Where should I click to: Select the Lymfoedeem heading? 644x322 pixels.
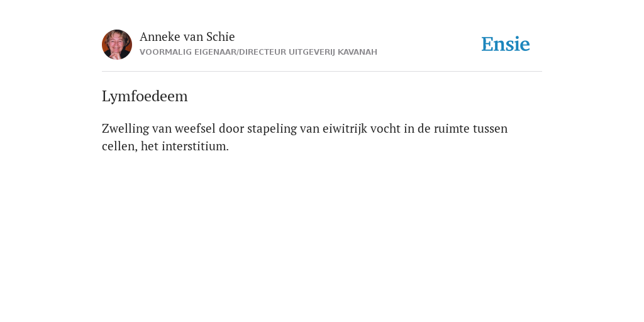click(x=145, y=96)
